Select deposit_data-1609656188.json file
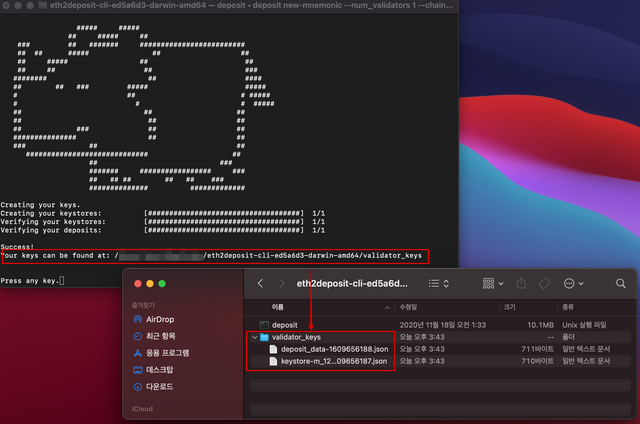Screen dimensions: 640x424 (334, 349)
